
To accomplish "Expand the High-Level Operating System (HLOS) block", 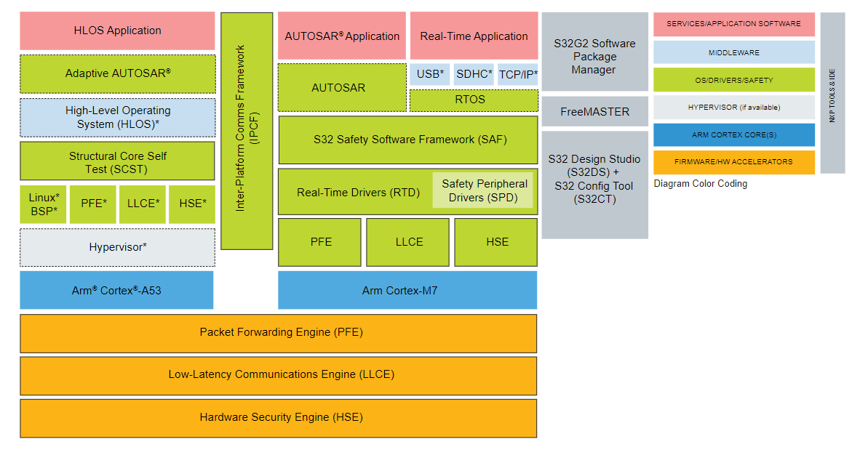I will point(116,118).
